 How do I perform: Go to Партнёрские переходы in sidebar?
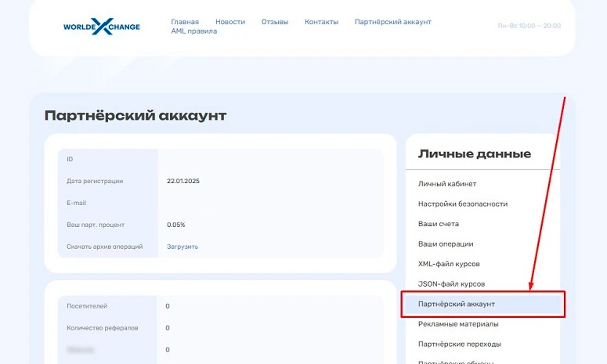(x=460, y=344)
